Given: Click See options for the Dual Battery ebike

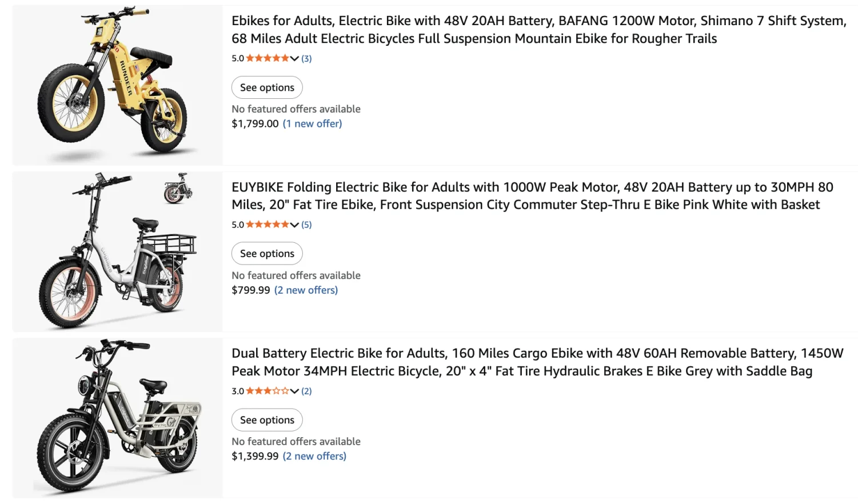Looking at the screenshot, I should (x=267, y=420).
